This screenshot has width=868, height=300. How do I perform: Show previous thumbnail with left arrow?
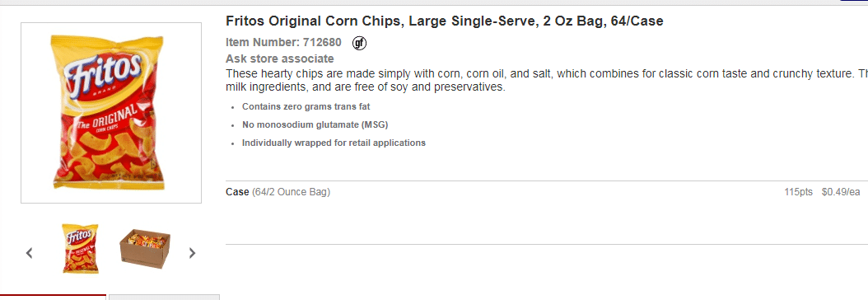(x=30, y=253)
